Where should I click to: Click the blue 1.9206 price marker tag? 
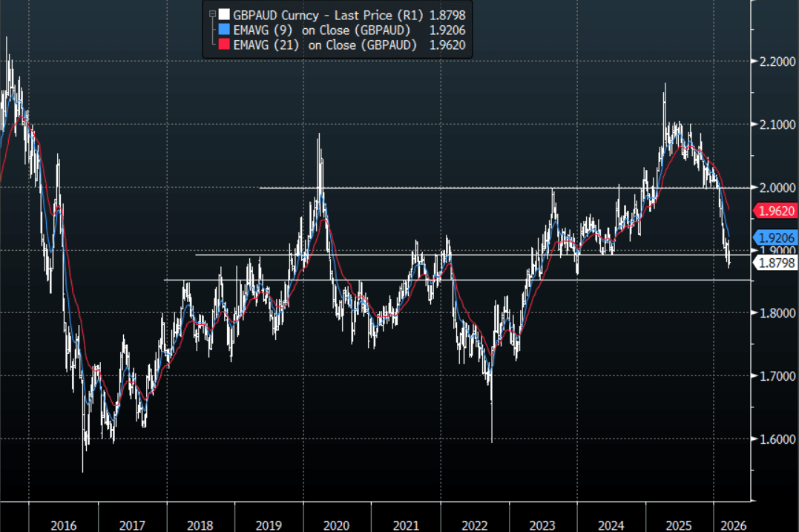[x=774, y=238]
